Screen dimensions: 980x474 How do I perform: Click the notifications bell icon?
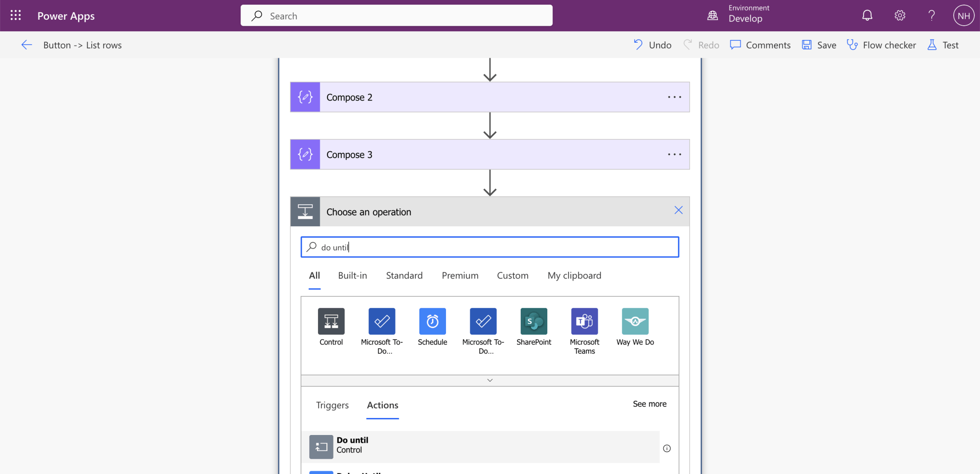click(867, 16)
